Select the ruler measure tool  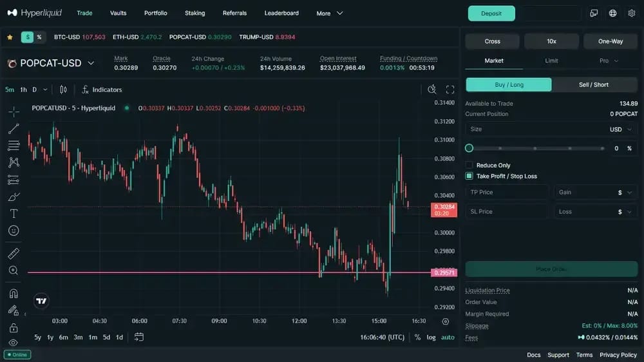pyautogui.click(x=14, y=253)
